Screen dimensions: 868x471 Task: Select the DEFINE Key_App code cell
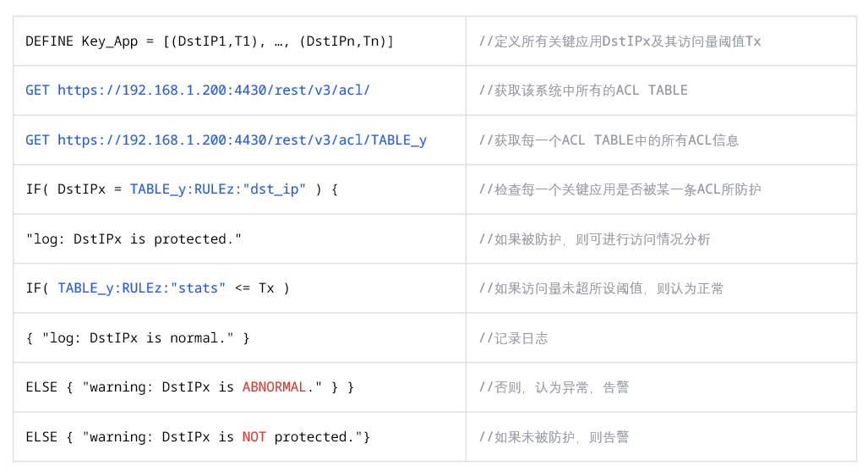[240, 41]
